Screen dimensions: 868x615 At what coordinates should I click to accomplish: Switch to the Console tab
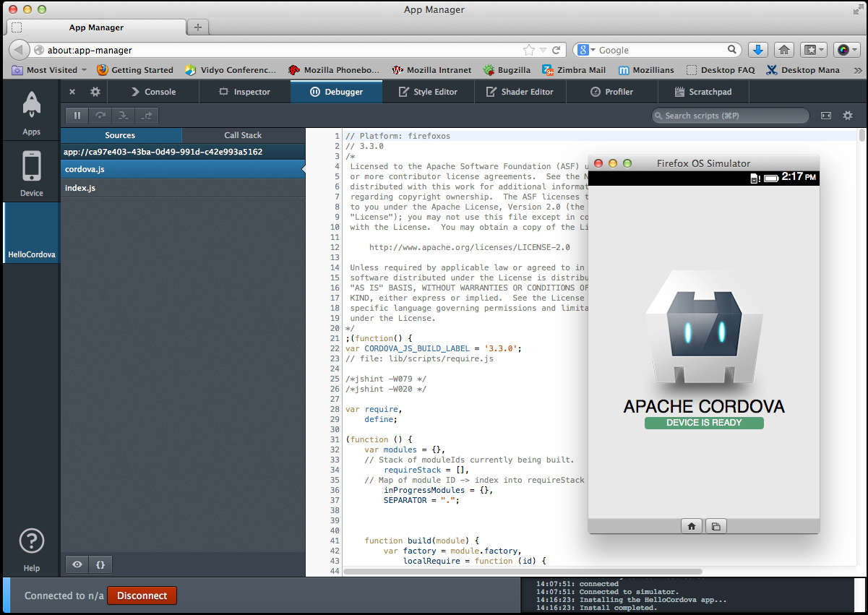point(153,92)
